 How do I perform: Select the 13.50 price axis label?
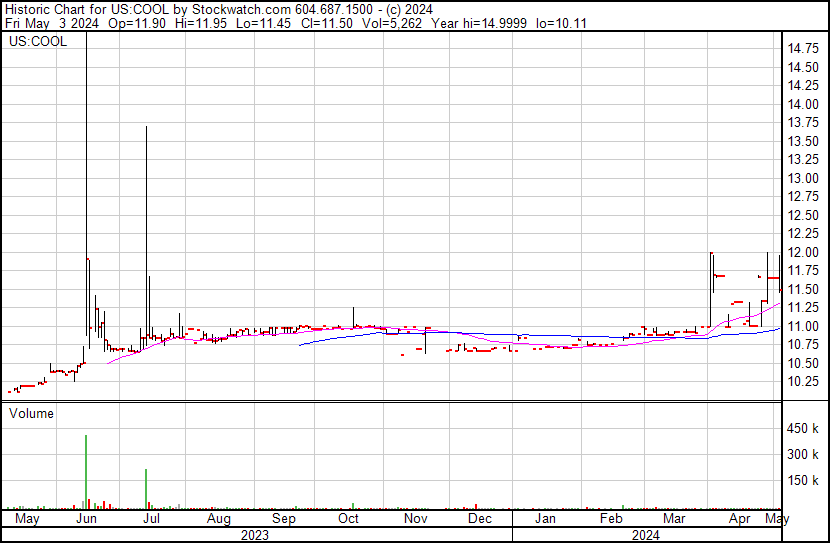[803, 141]
